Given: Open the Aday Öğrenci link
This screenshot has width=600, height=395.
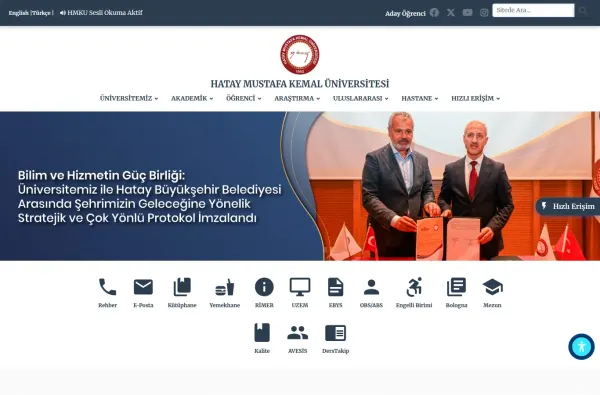Looking at the screenshot, I should pyautogui.click(x=405, y=13).
